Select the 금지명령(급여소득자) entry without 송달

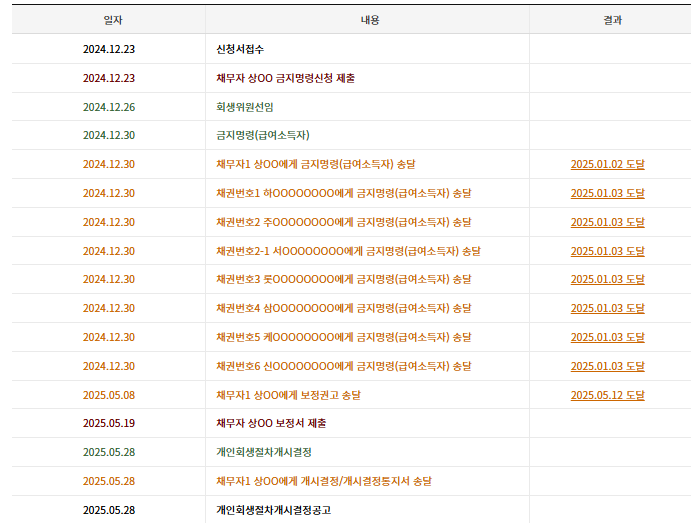[x=263, y=135]
